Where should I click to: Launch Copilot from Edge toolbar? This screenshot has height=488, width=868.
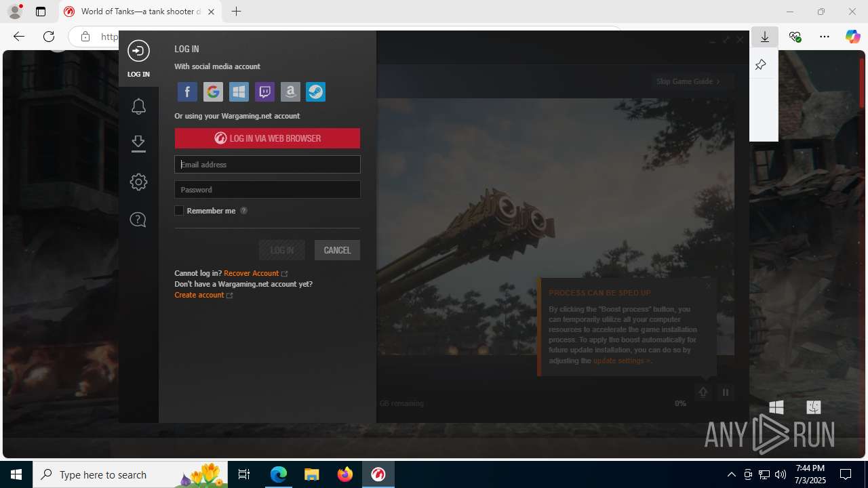[853, 37]
